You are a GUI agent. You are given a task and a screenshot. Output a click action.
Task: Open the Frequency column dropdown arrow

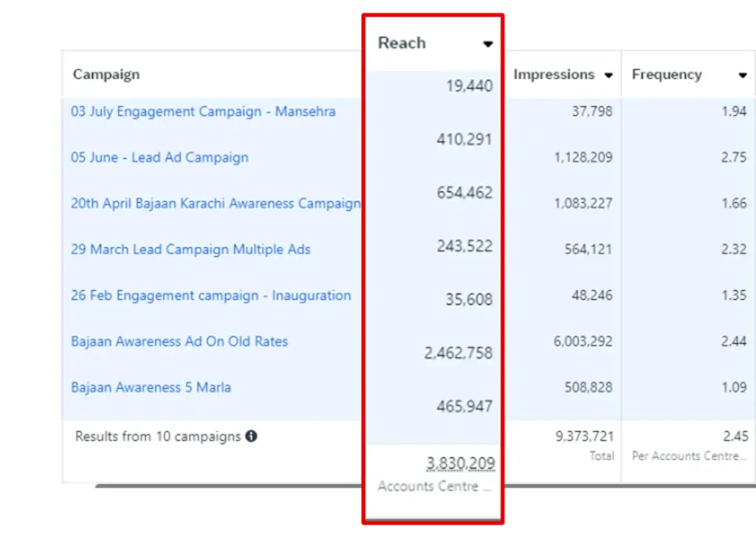coord(743,75)
